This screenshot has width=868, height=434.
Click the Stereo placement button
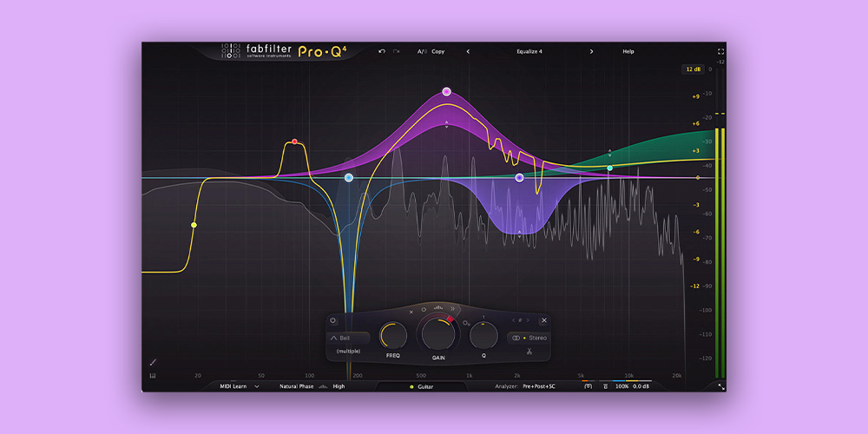[x=529, y=338]
